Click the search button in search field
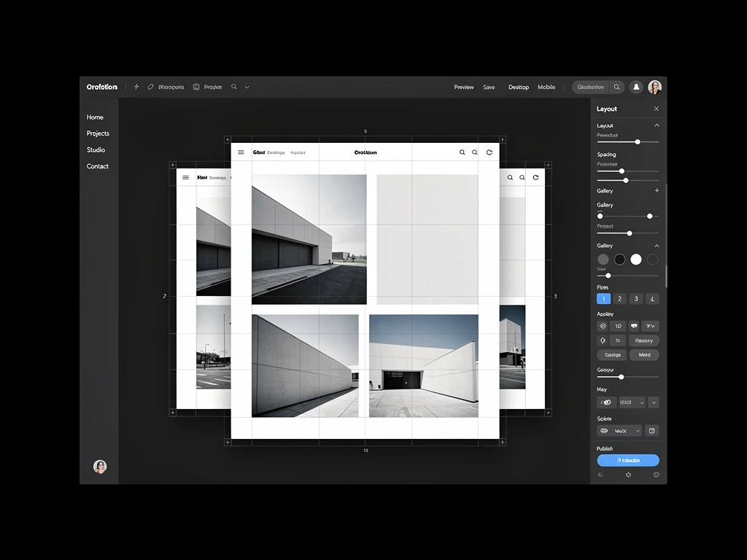The height and width of the screenshot is (560, 747). click(617, 87)
